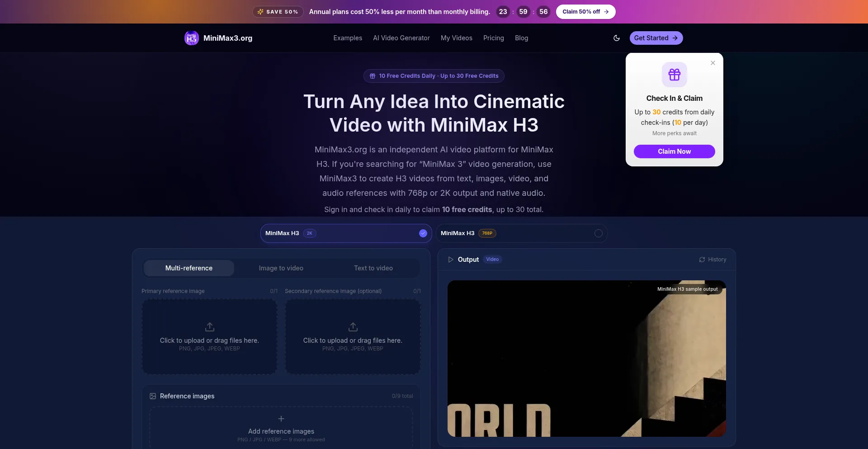Click the Check In & Claim heading
The image size is (868, 449).
(675, 98)
